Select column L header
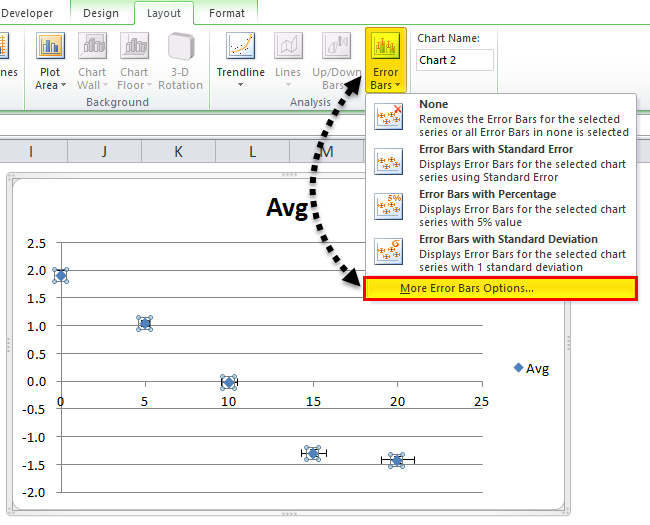 (252, 152)
